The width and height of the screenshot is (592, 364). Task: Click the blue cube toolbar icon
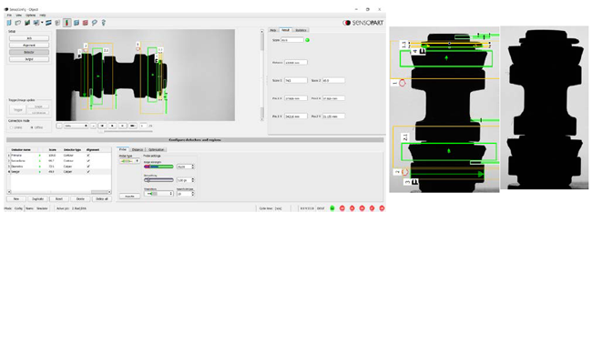(x=77, y=23)
